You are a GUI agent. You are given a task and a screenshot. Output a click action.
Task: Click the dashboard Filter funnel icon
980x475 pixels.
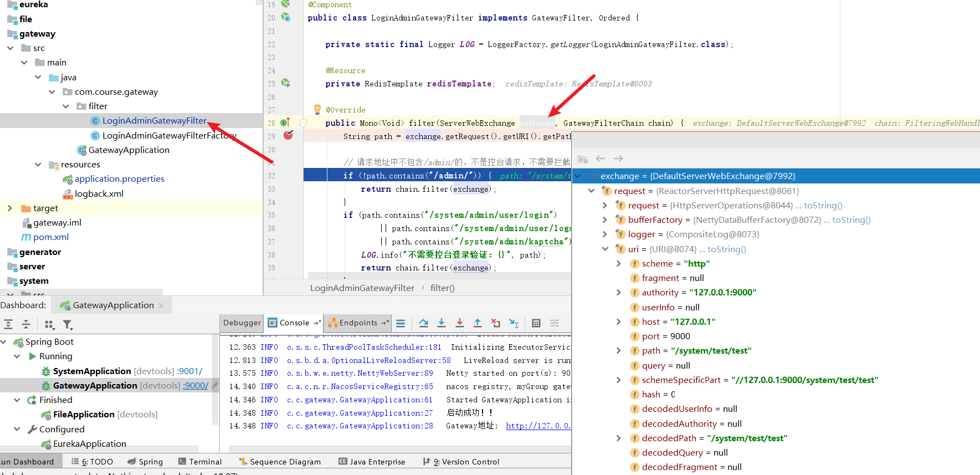67,325
